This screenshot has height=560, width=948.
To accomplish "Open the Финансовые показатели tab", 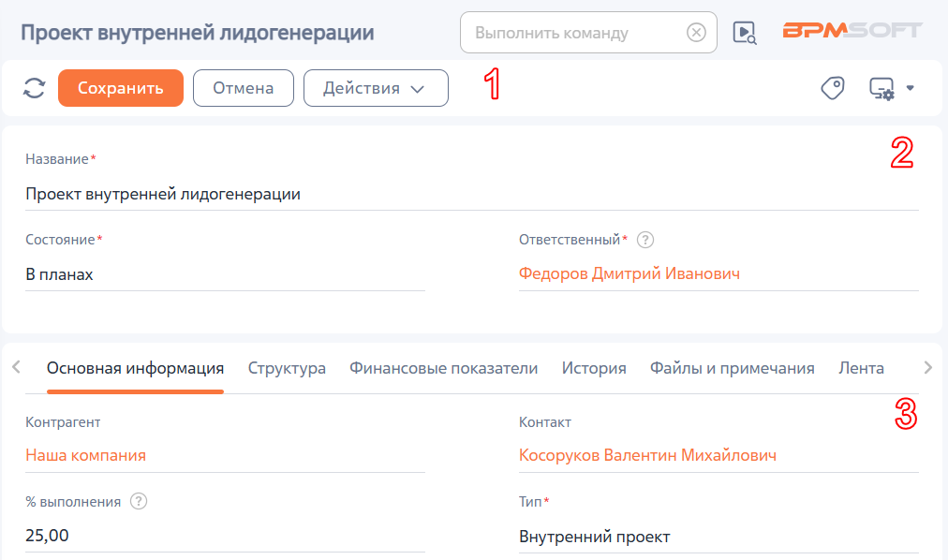I will (x=444, y=368).
